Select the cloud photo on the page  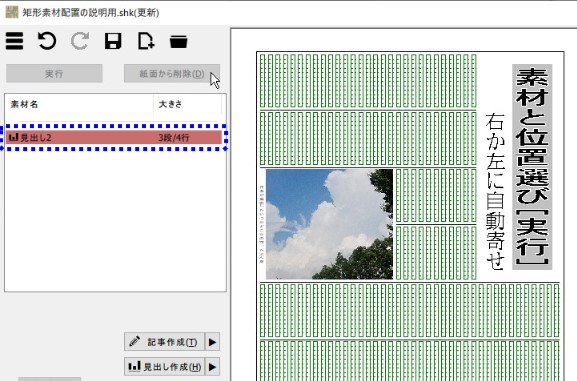tap(329, 224)
